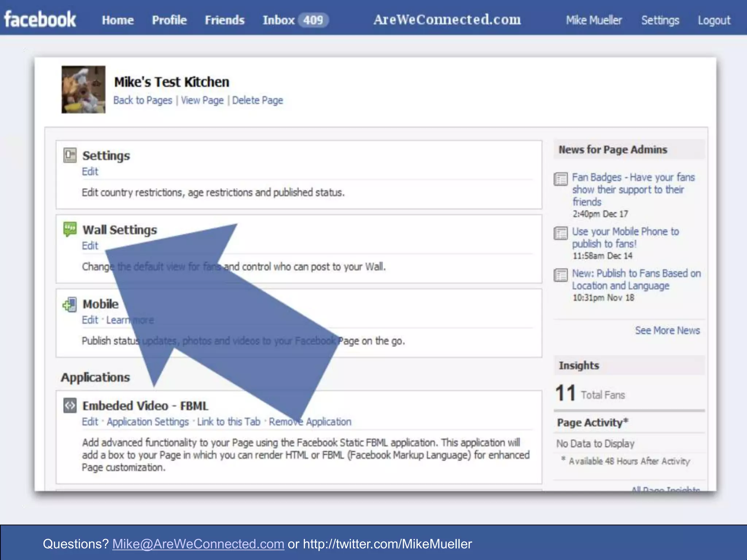Click the Mobile phone icon
This screenshot has height=560, width=747.
click(x=70, y=304)
